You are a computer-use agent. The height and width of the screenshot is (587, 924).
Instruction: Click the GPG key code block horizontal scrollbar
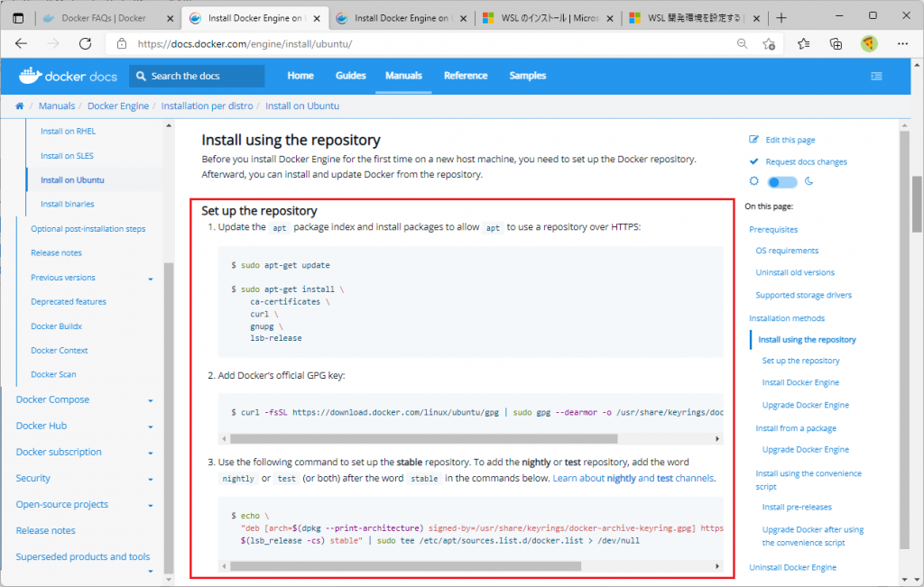pyautogui.click(x=424, y=438)
